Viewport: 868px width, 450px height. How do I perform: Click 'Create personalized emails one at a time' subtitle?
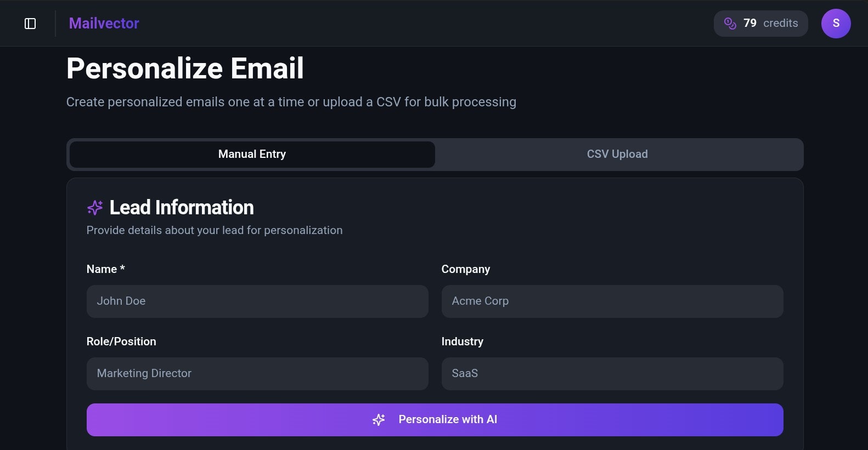pyautogui.click(x=291, y=102)
